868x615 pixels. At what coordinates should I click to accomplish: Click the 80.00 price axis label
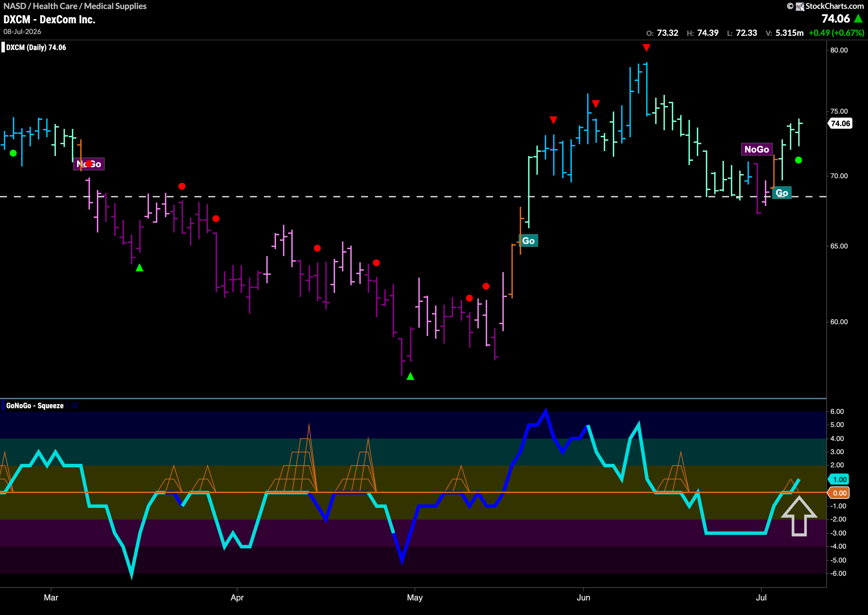[839, 50]
